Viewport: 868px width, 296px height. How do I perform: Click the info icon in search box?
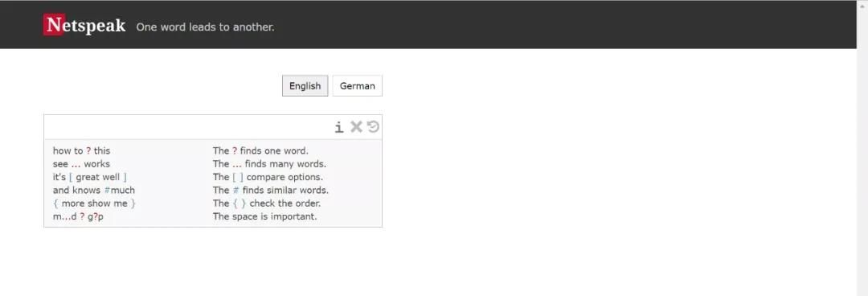[339, 128]
